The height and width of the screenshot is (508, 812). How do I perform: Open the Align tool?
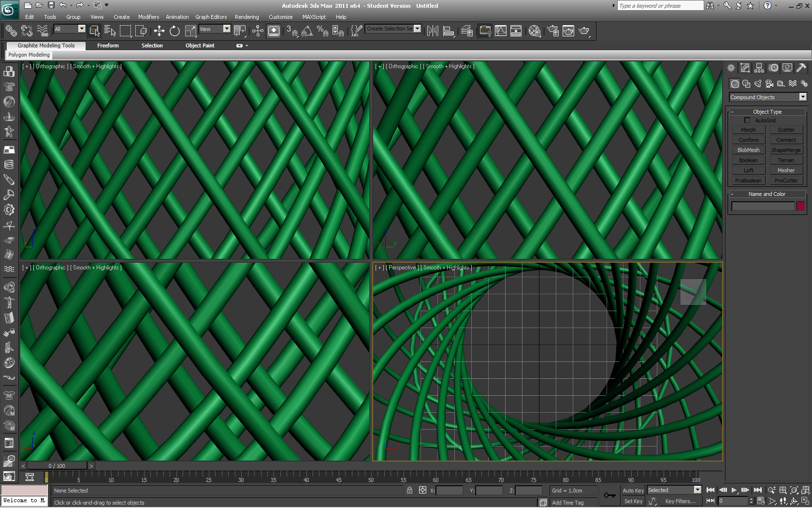tap(449, 31)
